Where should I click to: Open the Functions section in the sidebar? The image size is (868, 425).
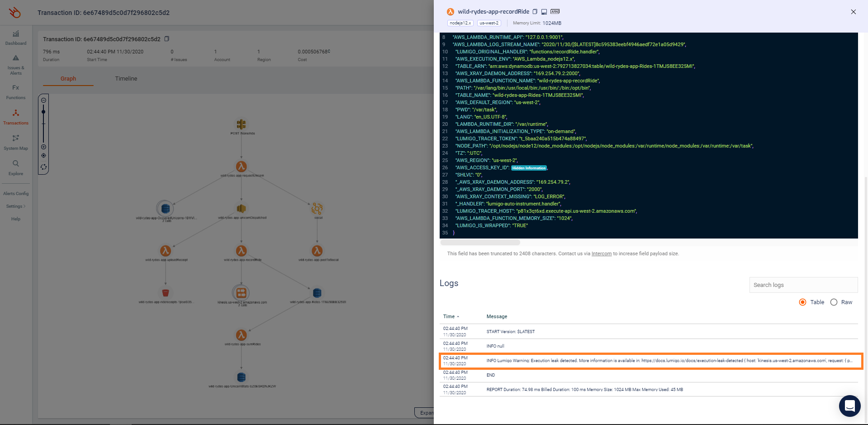(x=16, y=92)
